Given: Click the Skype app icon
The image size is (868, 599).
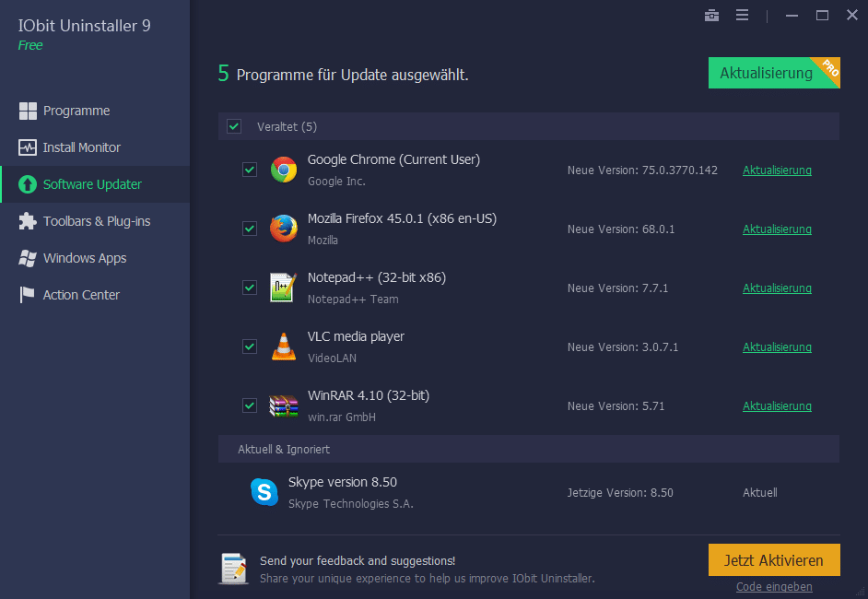Looking at the screenshot, I should tap(264, 492).
